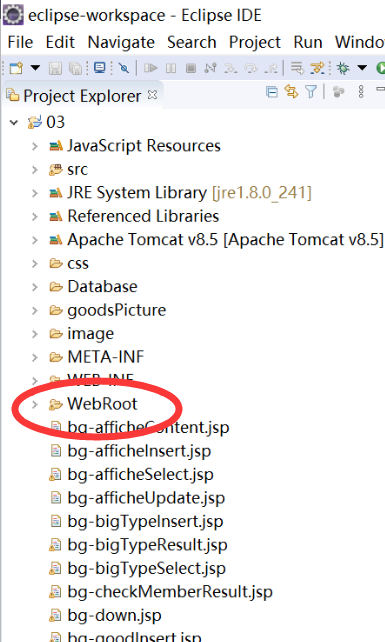Expand the WebRoot folder
Viewport: 385px width, 642px height.
(x=35, y=405)
